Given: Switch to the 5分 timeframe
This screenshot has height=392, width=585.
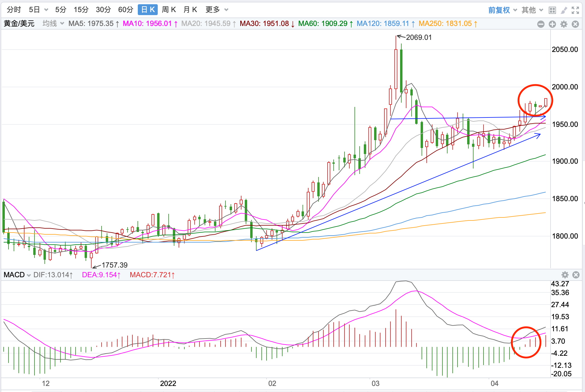Looking at the screenshot, I should click(60, 10).
